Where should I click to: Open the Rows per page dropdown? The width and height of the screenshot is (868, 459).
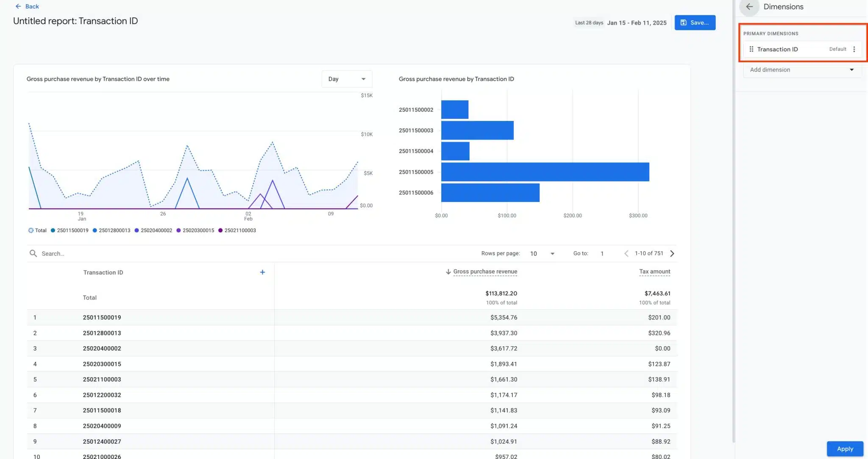(x=542, y=254)
